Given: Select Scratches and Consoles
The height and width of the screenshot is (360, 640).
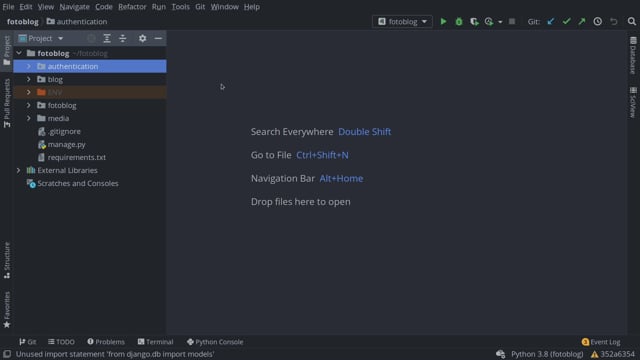Looking at the screenshot, I should [78, 183].
